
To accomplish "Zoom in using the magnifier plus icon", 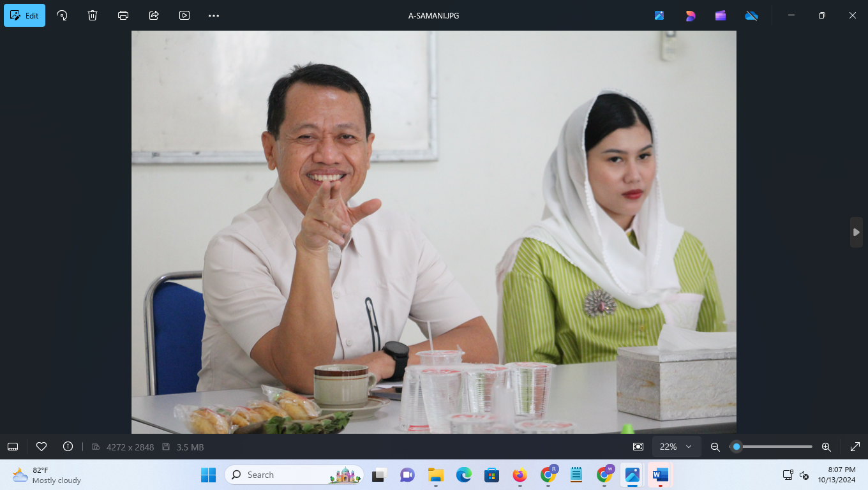I will 826,447.
